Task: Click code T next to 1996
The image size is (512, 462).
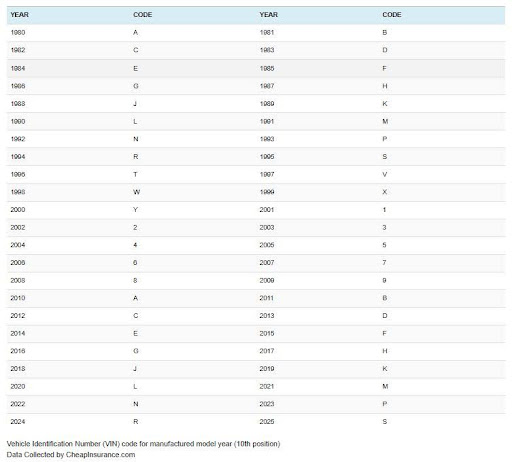Action: (x=135, y=174)
